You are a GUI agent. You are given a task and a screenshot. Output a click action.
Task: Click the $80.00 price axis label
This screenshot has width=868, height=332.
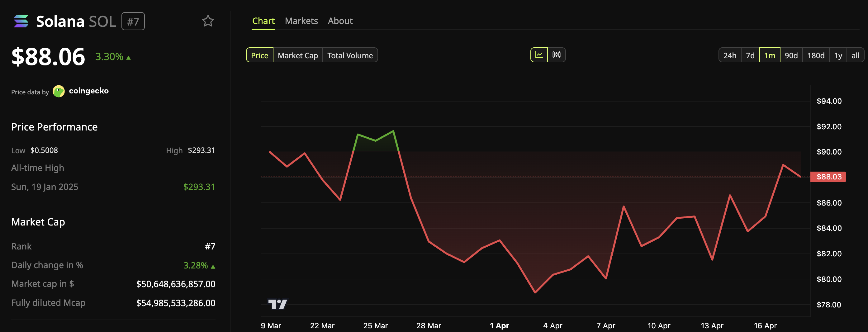click(829, 279)
